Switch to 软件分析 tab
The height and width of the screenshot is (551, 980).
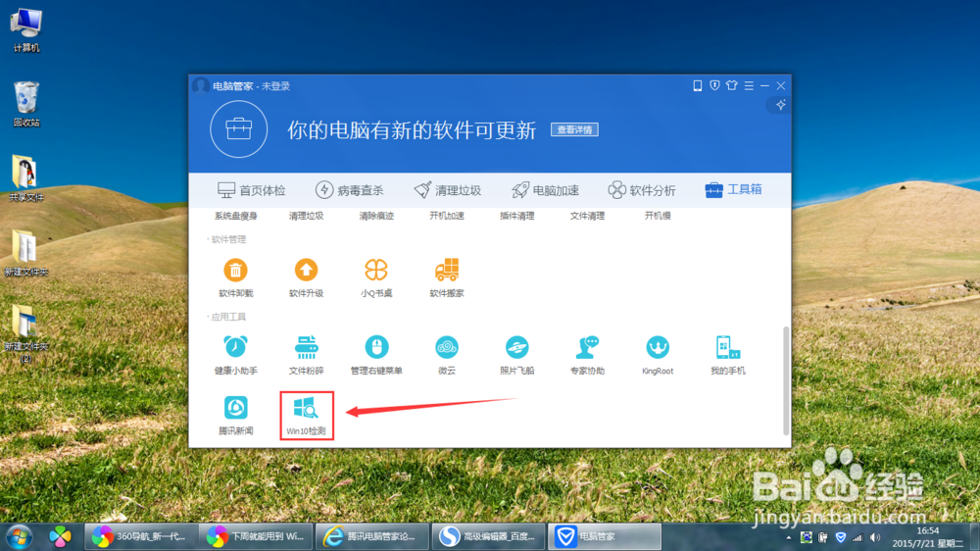tap(642, 190)
